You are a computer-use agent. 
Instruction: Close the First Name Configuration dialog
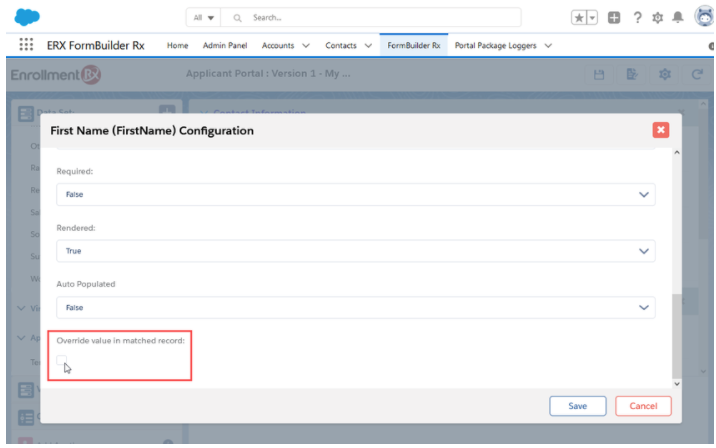pyautogui.click(x=660, y=130)
